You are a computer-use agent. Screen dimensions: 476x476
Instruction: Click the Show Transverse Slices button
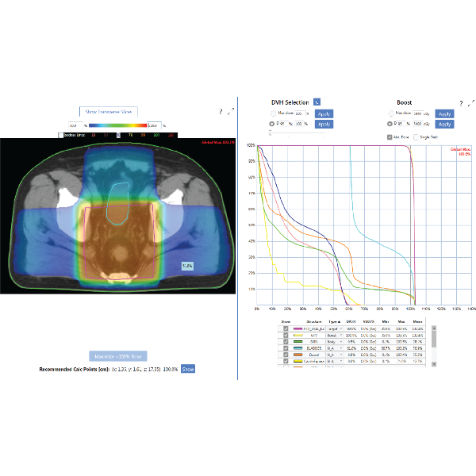(x=109, y=112)
